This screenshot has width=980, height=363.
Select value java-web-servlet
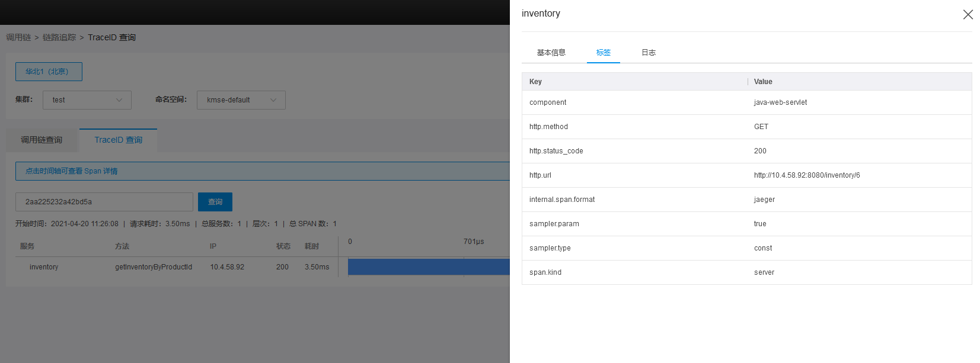click(780, 102)
